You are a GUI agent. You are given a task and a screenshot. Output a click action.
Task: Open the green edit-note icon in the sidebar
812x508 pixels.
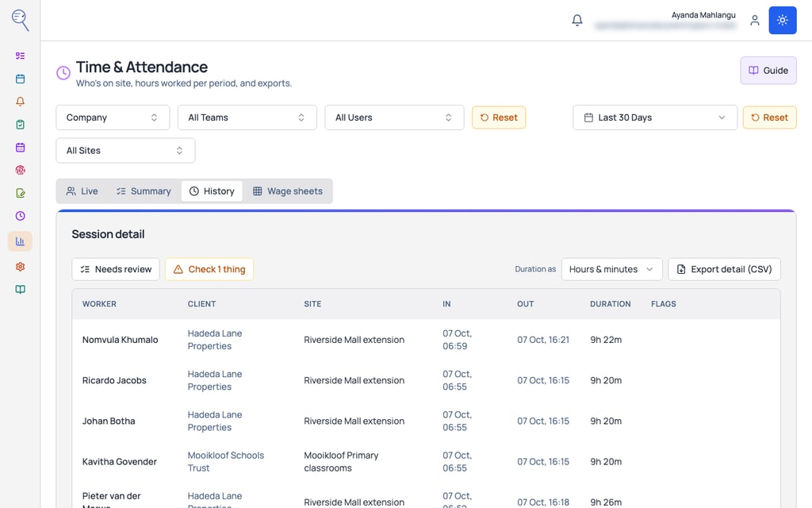(x=20, y=193)
